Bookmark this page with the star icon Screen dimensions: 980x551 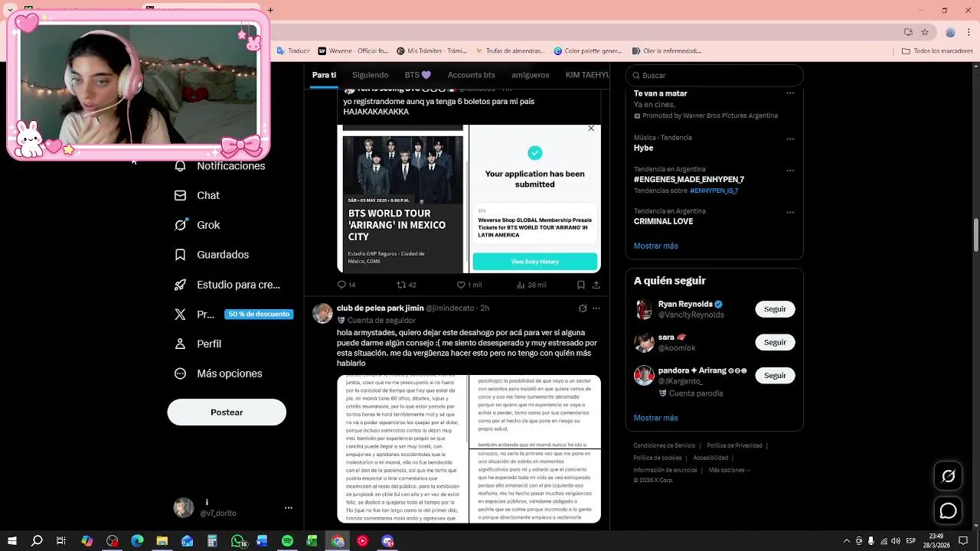point(925,32)
